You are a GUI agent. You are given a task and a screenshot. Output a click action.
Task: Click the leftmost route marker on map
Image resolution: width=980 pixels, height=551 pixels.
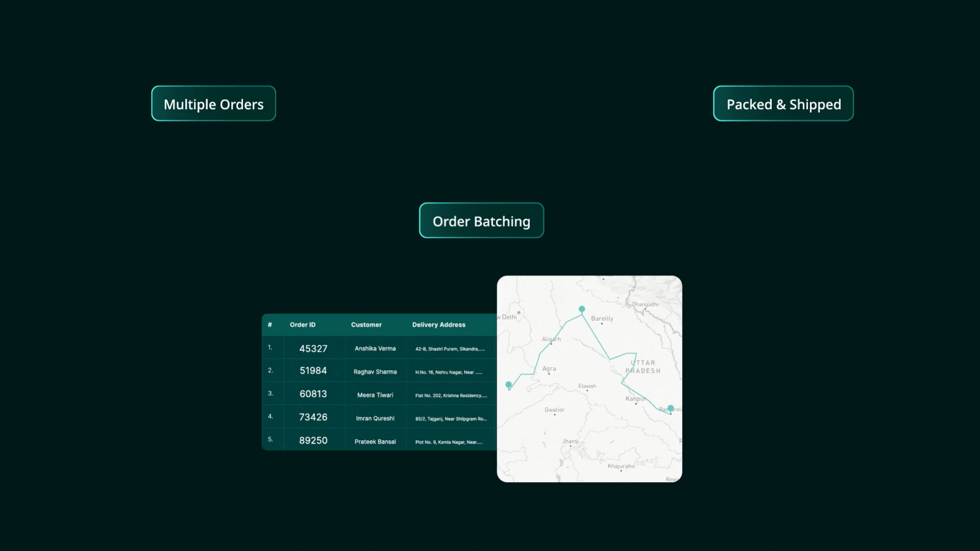click(508, 385)
